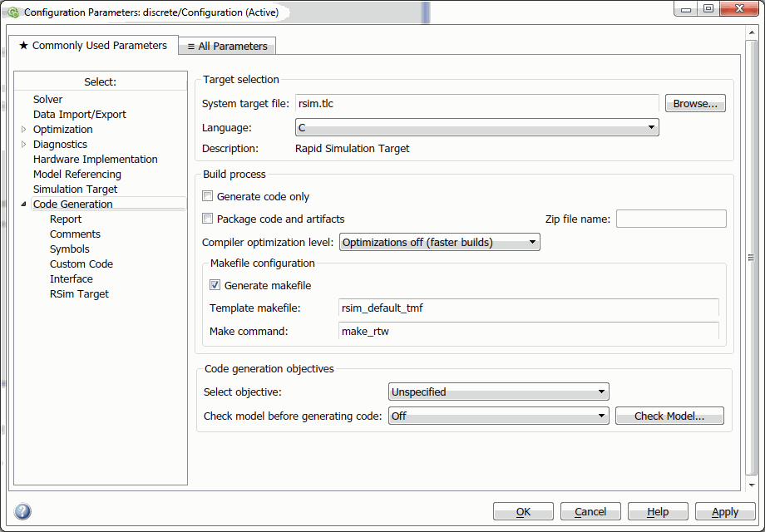Screen dimensions: 765x532
Task: Uncheck the Generate makefile checkbox
Action: coord(215,285)
